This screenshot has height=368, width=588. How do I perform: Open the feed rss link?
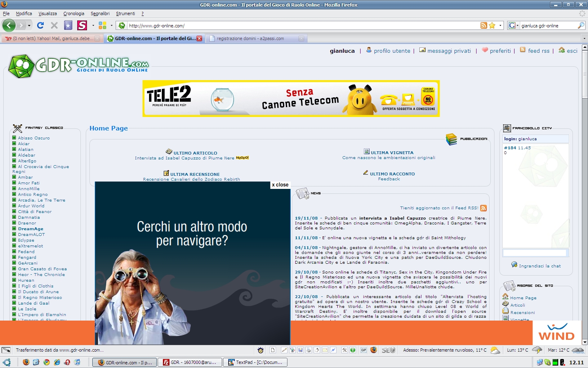tap(539, 51)
